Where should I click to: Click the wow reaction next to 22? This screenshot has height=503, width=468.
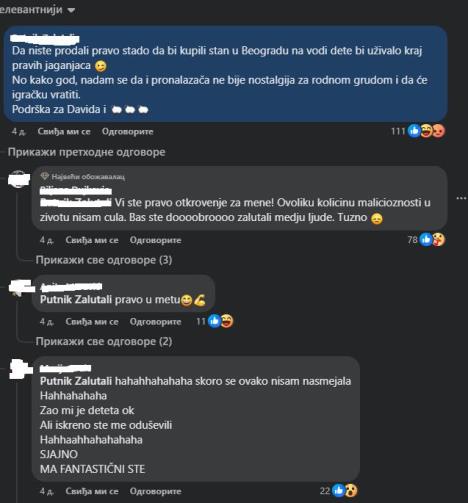[x=351, y=490]
